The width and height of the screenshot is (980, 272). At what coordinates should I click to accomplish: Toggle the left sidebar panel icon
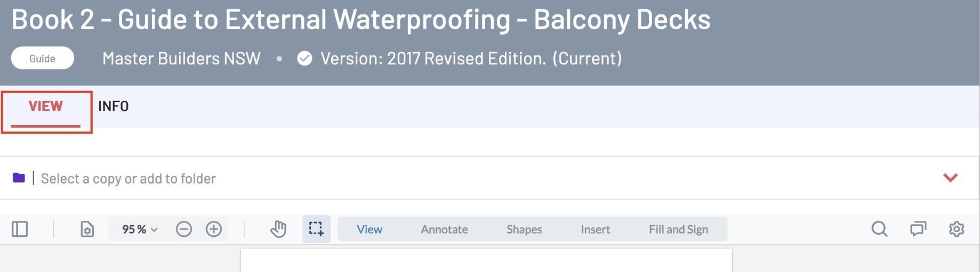coord(20,229)
